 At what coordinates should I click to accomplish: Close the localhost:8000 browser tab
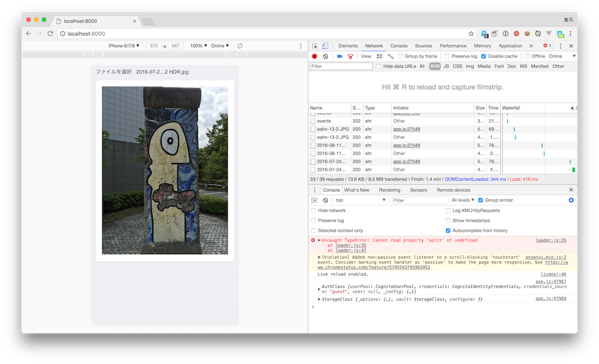135,21
